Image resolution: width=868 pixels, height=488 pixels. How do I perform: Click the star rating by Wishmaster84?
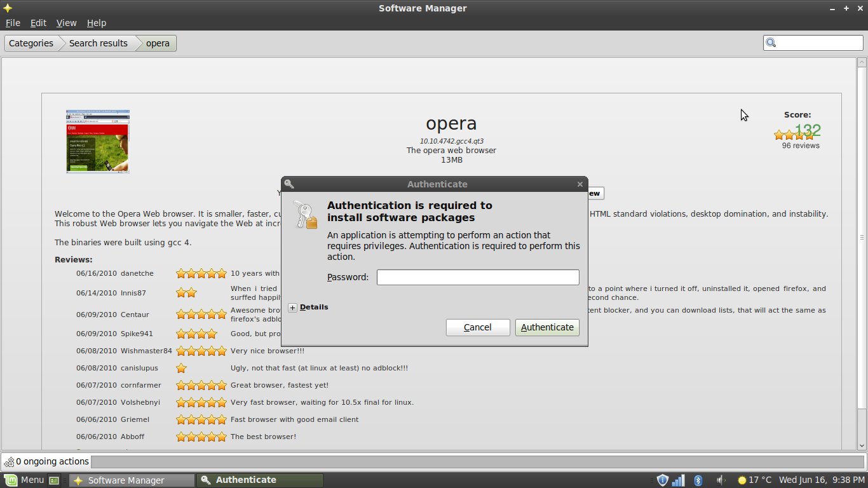point(201,351)
